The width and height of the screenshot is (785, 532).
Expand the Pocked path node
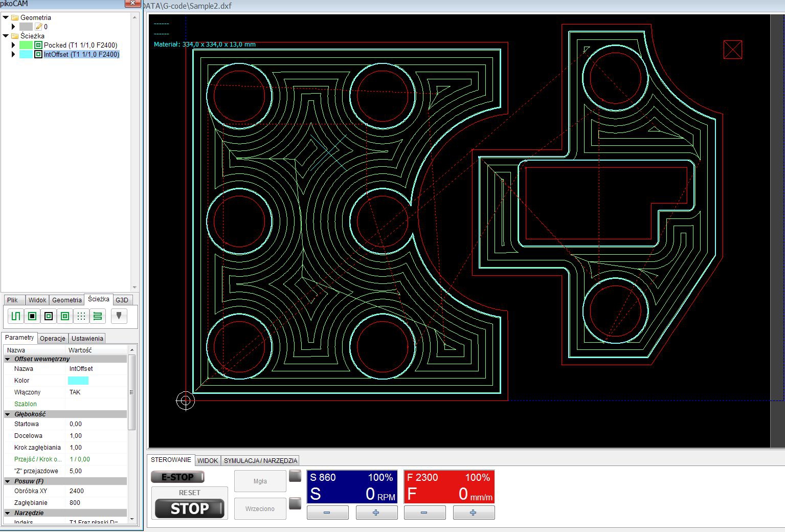14,45
